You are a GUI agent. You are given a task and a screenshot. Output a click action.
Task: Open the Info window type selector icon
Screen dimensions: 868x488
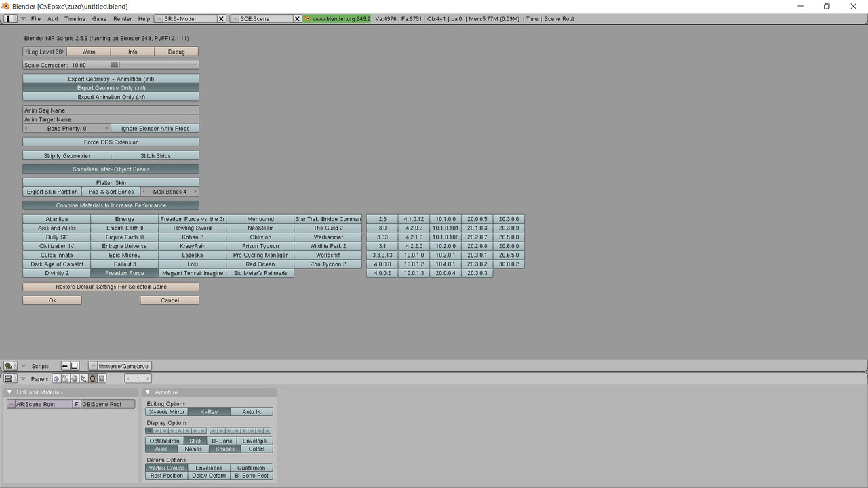[x=10, y=18]
